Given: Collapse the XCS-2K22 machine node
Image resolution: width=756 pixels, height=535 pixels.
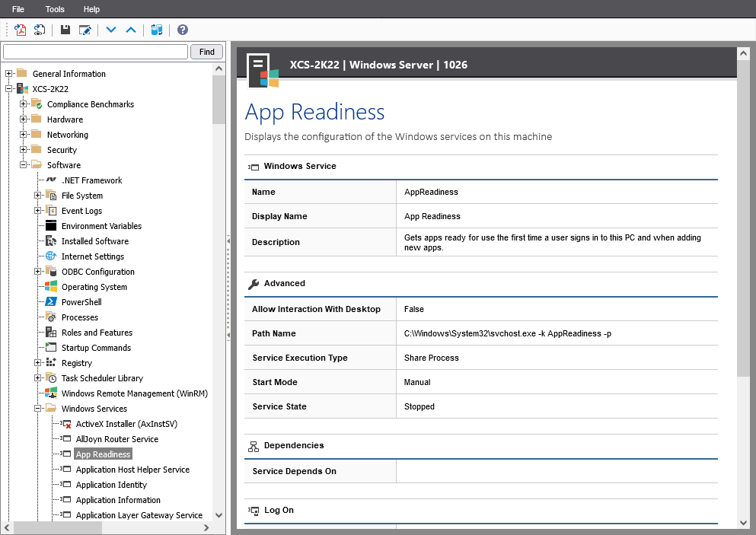Looking at the screenshot, I should coord(8,89).
